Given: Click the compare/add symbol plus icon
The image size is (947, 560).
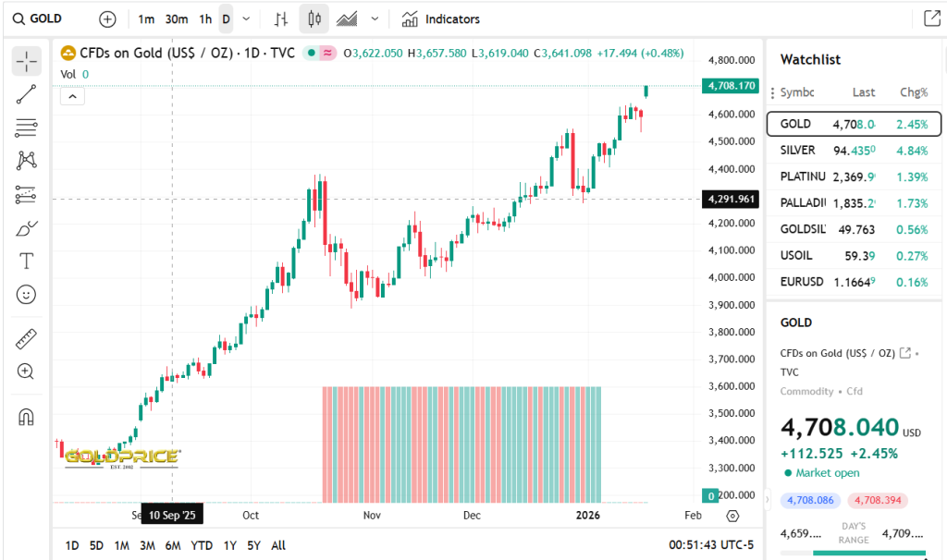Looking at the screenshot, I should click(x=107, y=18).
